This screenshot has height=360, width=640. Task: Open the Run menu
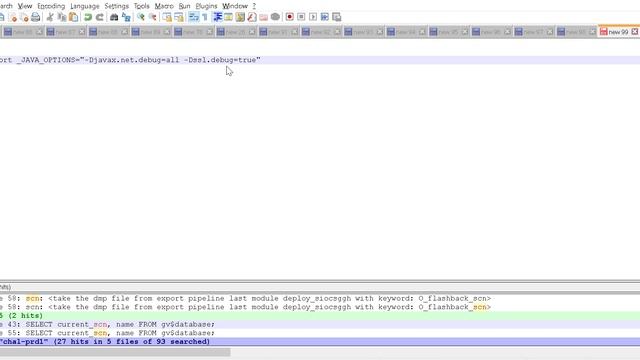click(x=184, y=6)
